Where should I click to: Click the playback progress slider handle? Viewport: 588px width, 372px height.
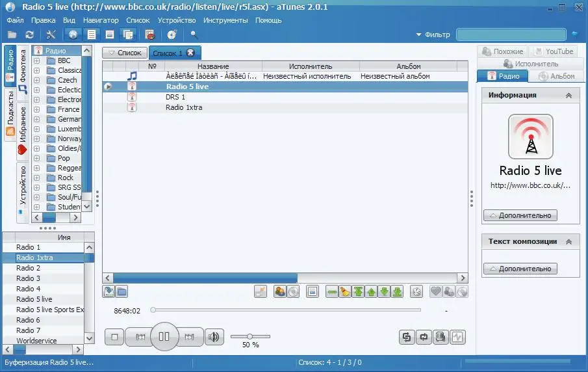click(153, 310)
